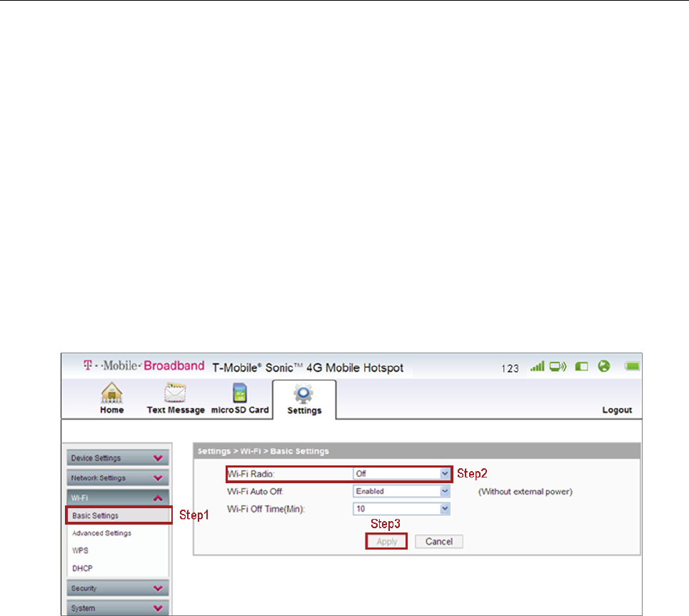Collapse the Wi-Fi sidebar section
689x616 pixels.
coord(118,498)
